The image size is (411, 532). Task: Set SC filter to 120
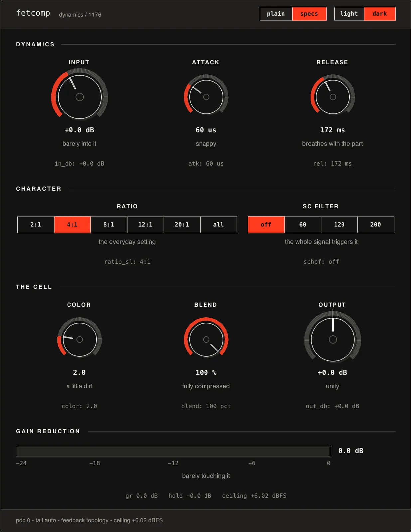339,225
